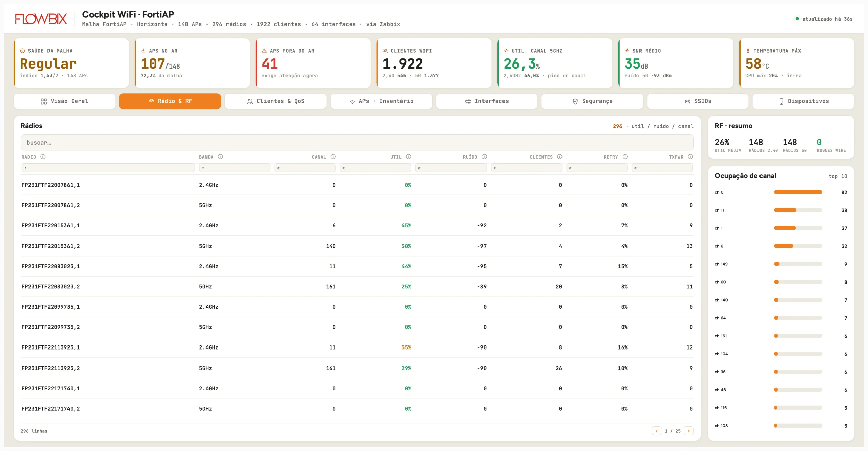Click the CANAL minimum filter field
The image size is (868, 451).
(305, 168)
